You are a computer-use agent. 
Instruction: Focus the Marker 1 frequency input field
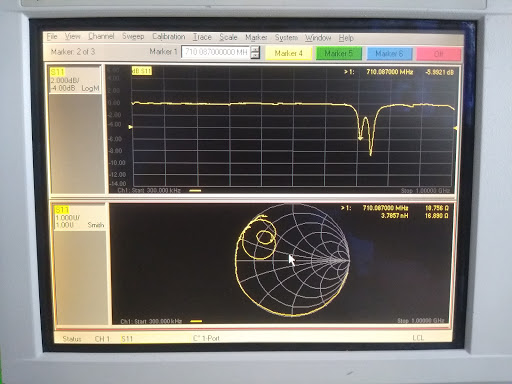click(x=215, y=52)
